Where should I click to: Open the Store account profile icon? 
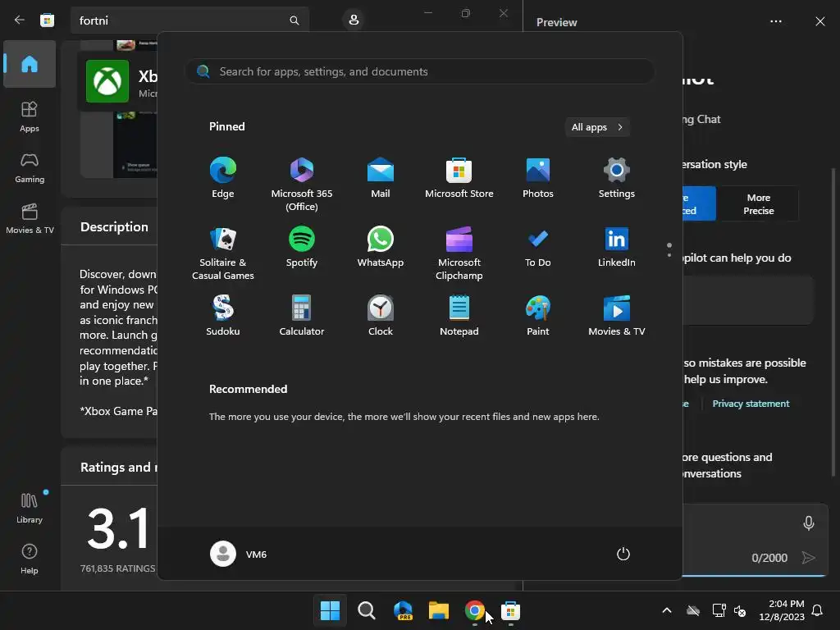tap(354, 20)
